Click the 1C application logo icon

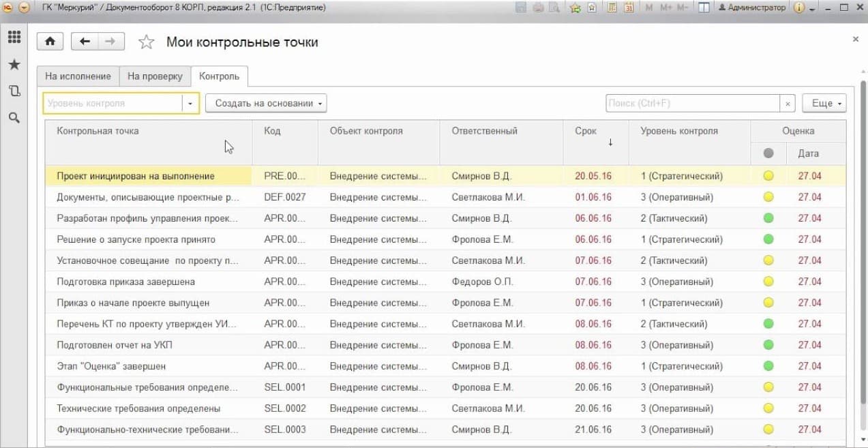pos(8,8)
